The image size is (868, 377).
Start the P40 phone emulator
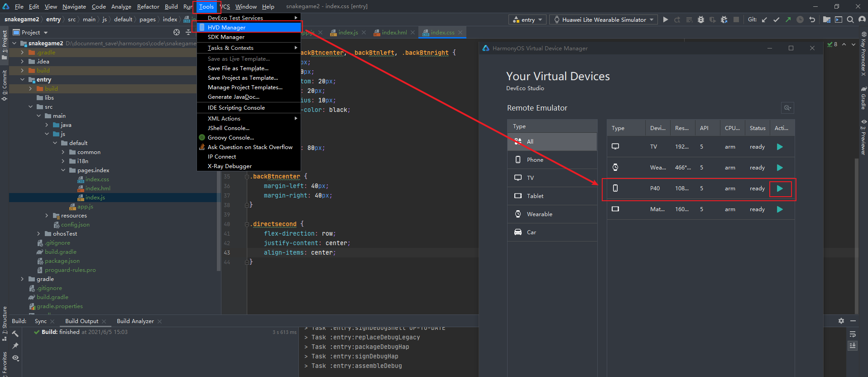[x=780, y=188]
